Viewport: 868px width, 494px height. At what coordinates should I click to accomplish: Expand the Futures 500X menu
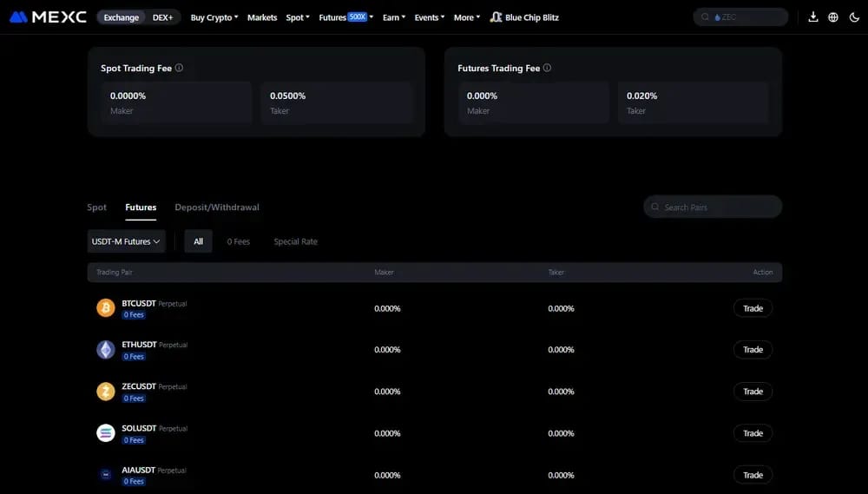point(346,17)
